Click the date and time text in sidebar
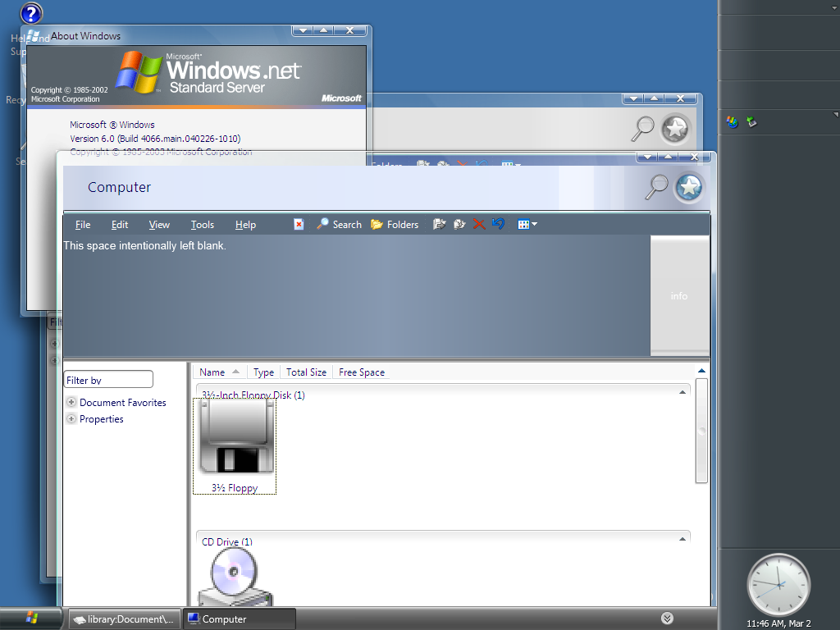 pyautogui.click(x=778, y=623)
